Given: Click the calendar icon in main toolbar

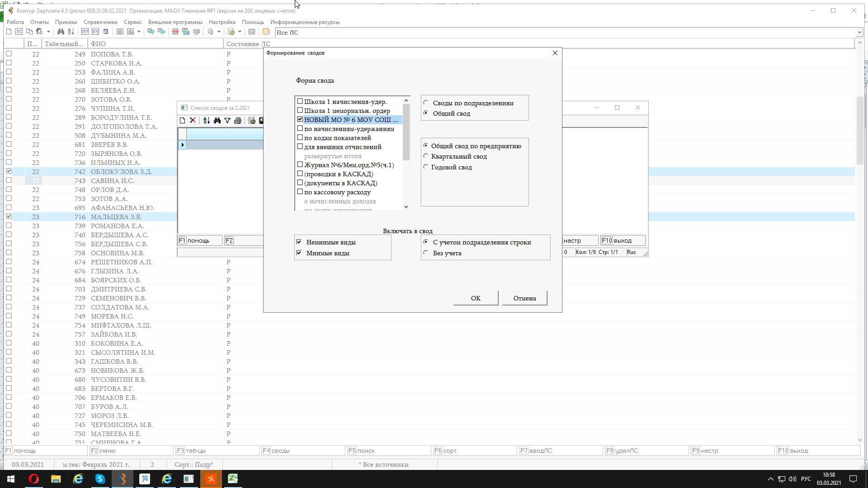Looking at the screenshot, I should 106,32.
